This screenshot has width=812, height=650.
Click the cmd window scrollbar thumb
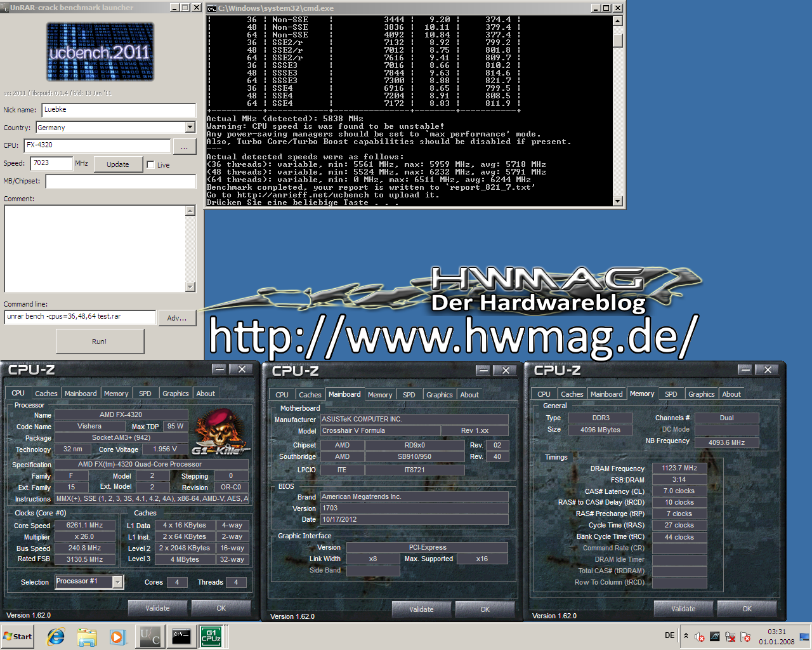pos(618,40)
